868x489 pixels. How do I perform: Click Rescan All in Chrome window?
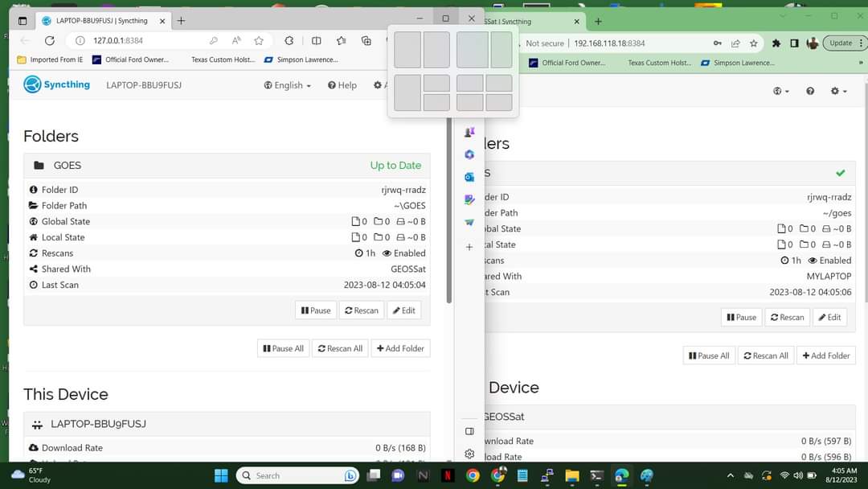766,355
